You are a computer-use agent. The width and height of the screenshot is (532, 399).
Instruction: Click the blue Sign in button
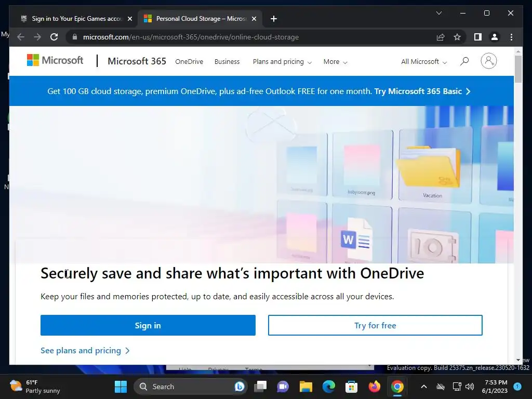point(148,325)
